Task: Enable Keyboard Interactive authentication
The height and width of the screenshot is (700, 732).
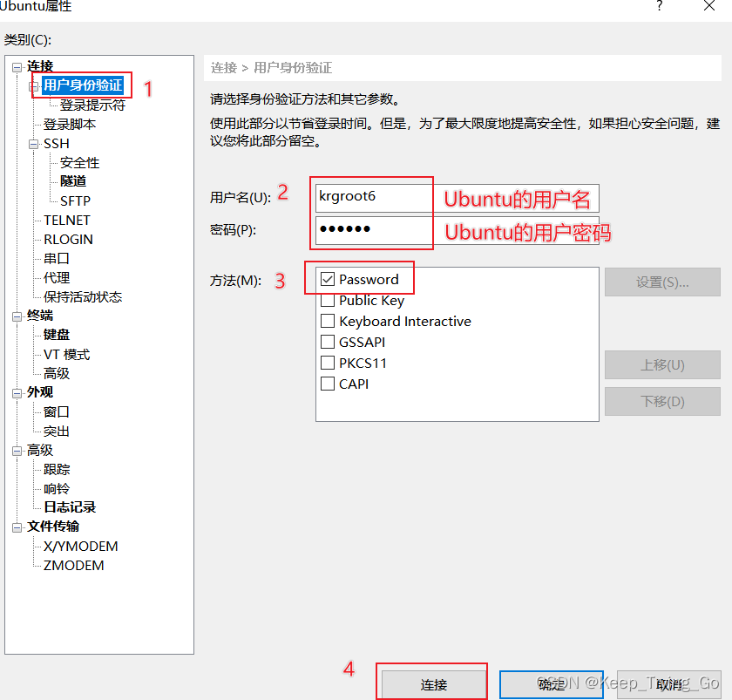Action: coord(329,321)
